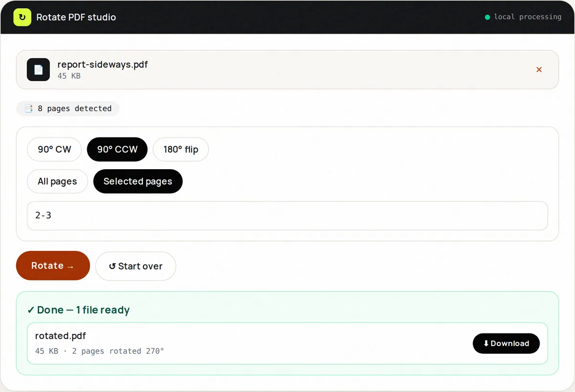Click the green local processing status dot

(x=487, y=17)
